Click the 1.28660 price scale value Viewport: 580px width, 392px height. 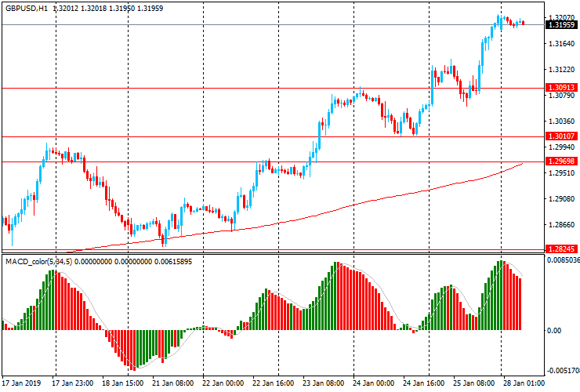[x=562, y=225]
